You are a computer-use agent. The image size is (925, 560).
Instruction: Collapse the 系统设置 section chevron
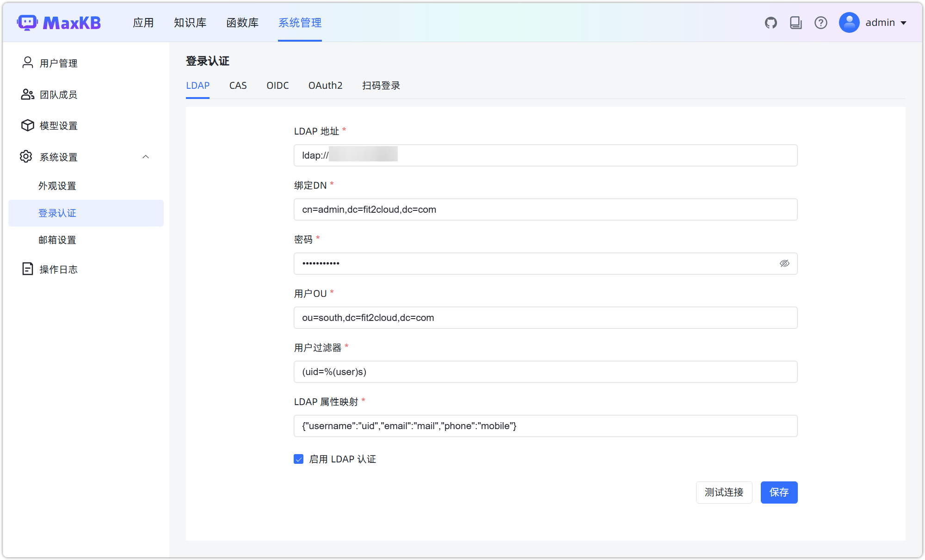146,156
